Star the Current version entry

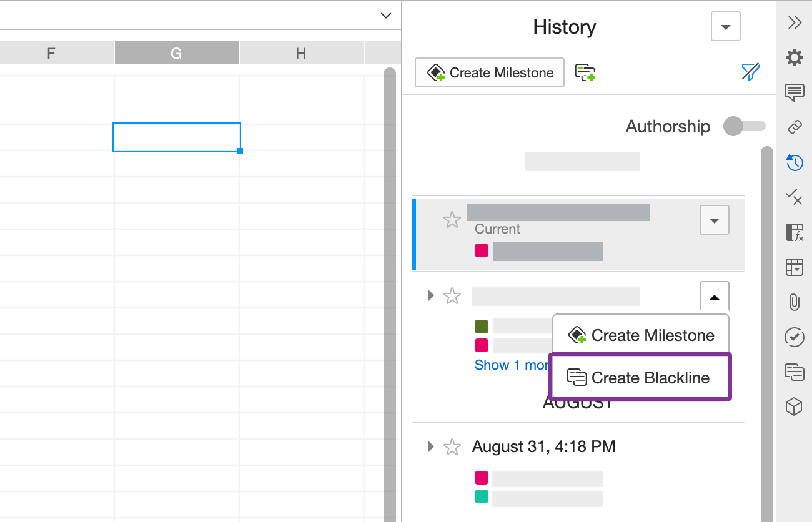coord(452,220)
